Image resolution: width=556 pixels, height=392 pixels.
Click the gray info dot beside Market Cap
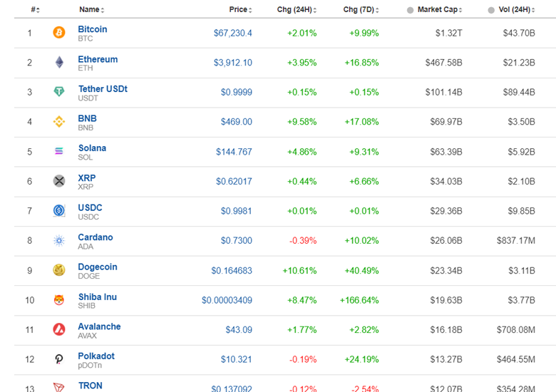[411, 10]
